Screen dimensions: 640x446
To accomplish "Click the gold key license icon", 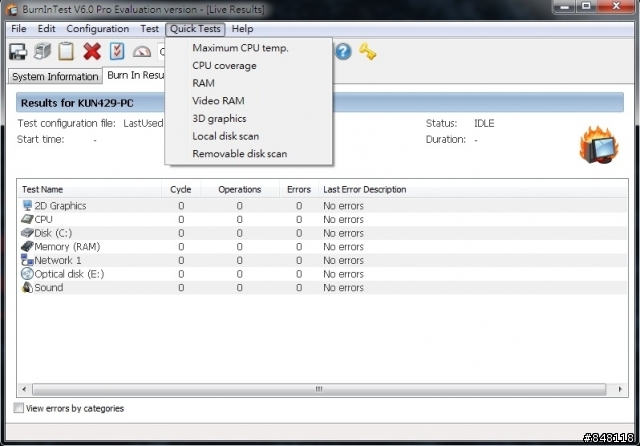I will (368, 52).
